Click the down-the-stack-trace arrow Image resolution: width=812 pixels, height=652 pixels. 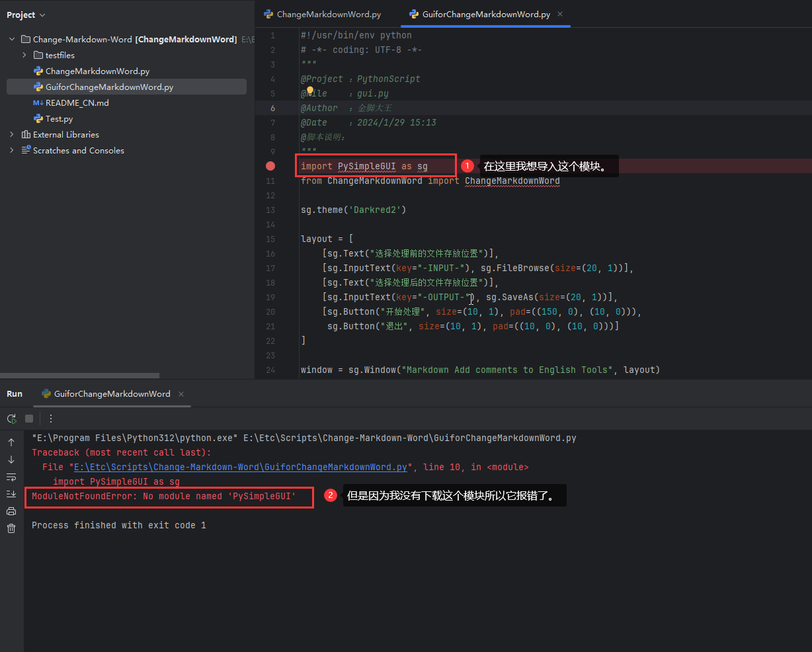pos(11,460)
